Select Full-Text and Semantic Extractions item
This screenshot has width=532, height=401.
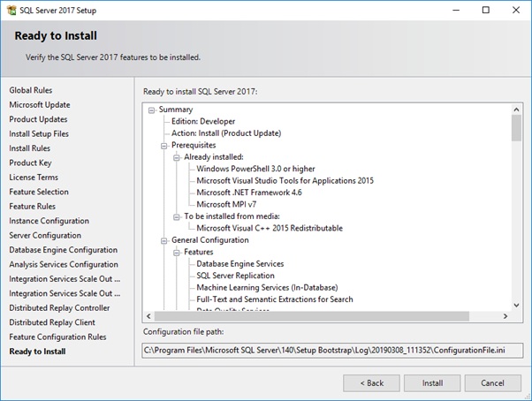tap(275, 299)
